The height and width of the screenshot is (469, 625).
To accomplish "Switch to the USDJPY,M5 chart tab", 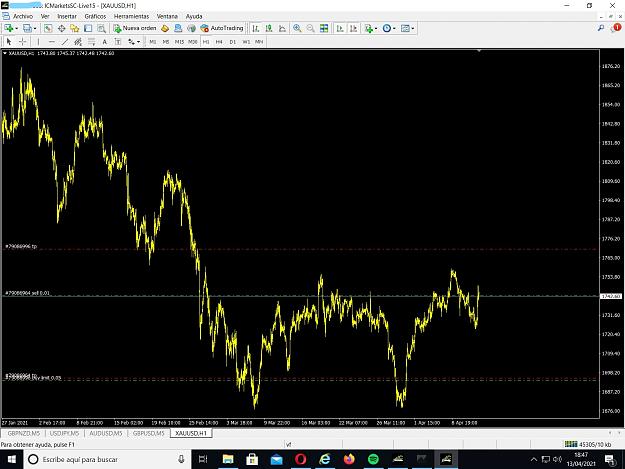I will click(x=64, y=433).
